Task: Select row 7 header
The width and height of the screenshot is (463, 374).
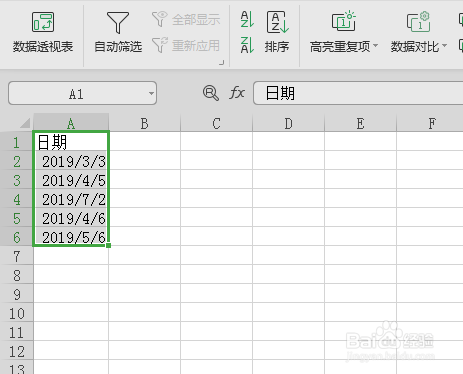Action: [x=17, y=256]
